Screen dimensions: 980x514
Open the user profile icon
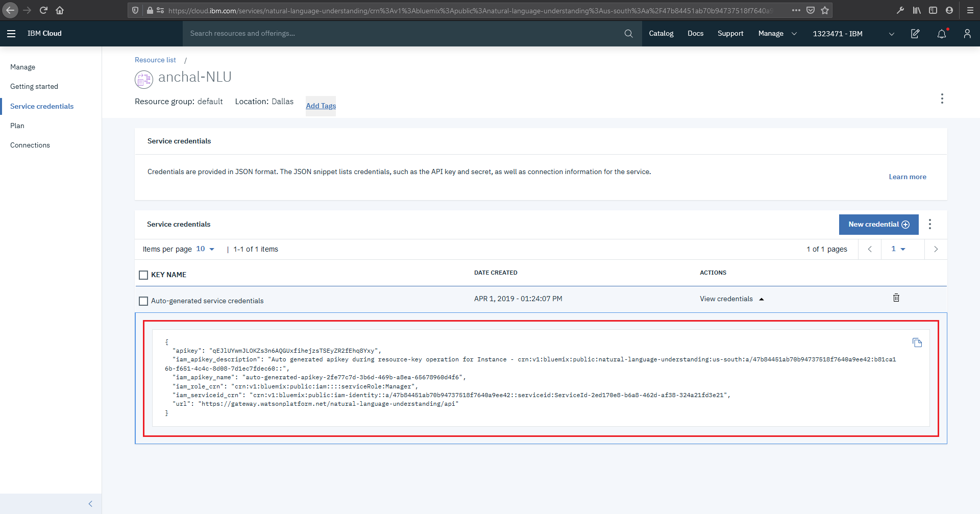click(967, 34)
